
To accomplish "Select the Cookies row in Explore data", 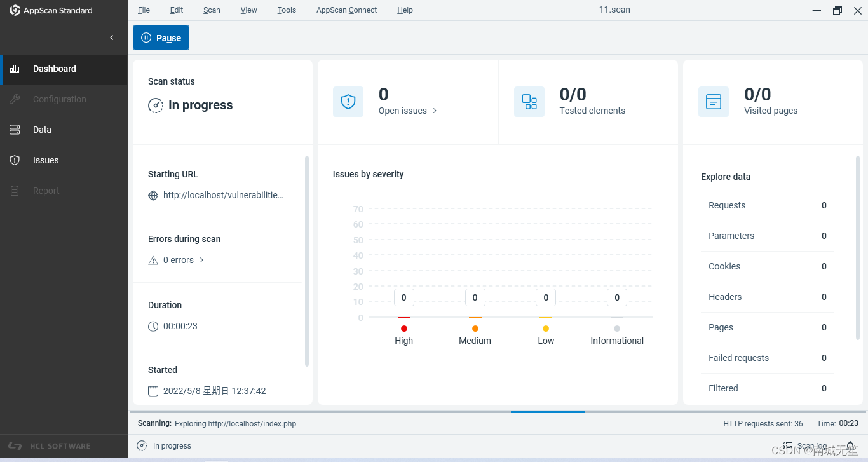I will pos(767,266).
